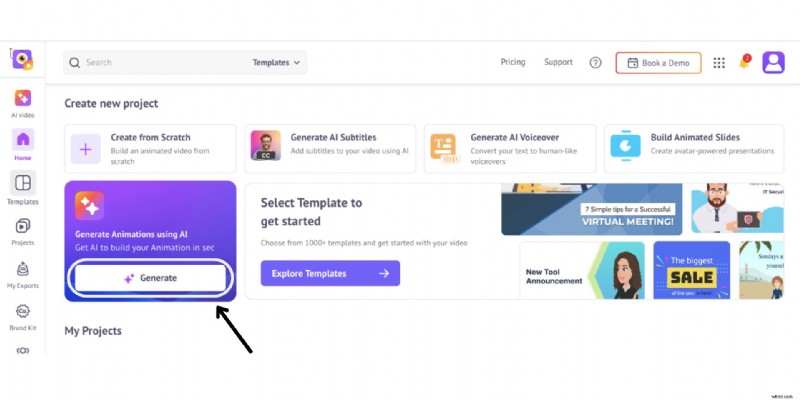
Task: Open the biggest SALE template thumbnail
Action: point(691,270)
